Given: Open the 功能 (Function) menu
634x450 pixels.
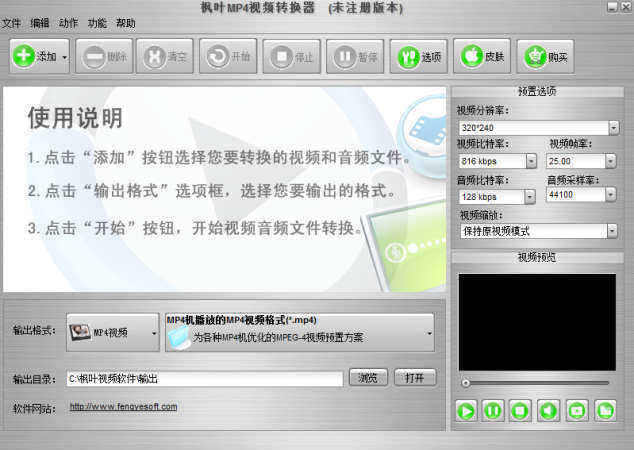Looking at the screenshot, I should click(97, 23).
